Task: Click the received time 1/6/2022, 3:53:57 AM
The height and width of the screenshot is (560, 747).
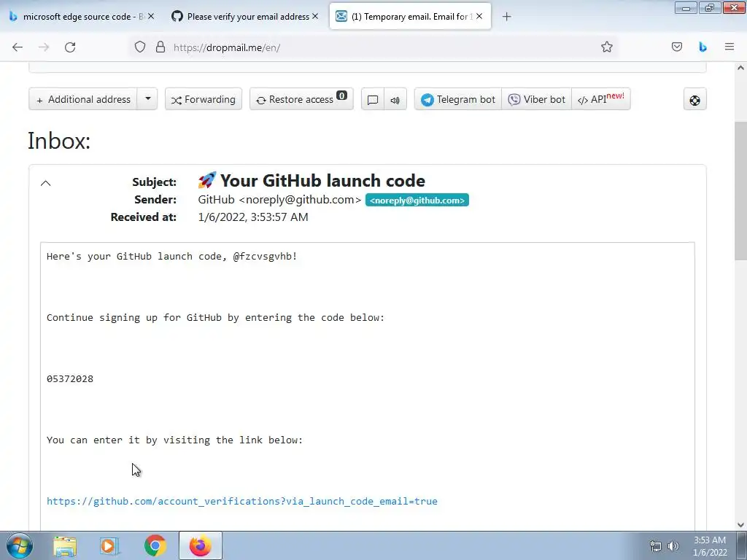Action: [x=253, y=217]
